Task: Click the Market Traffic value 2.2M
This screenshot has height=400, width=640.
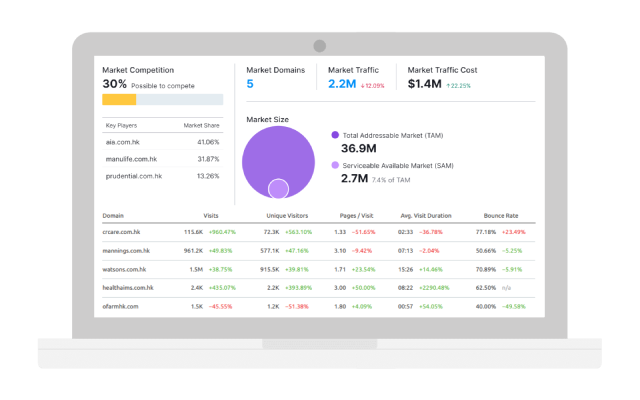Action: coord(342,84)
